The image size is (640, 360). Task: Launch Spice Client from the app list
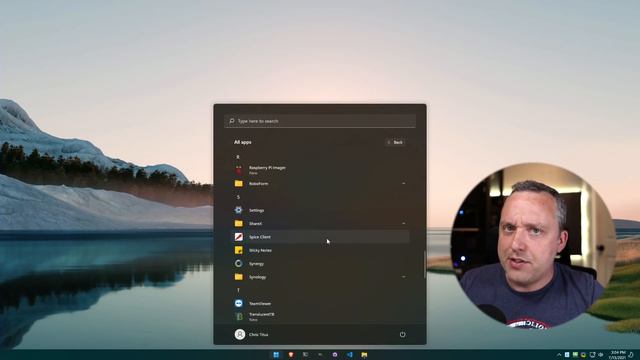[320, 237]
